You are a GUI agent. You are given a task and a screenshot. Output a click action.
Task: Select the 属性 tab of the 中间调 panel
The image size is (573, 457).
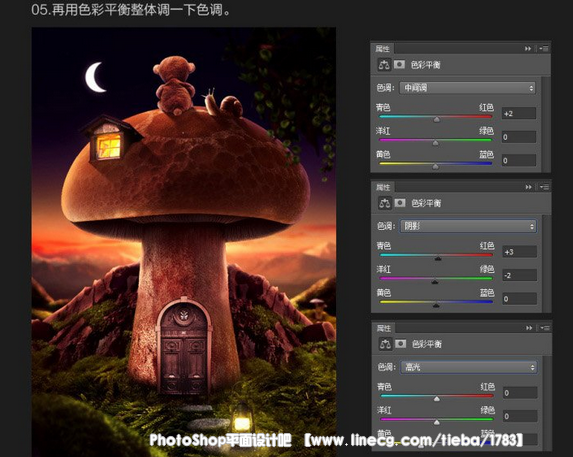pos(383,49)
